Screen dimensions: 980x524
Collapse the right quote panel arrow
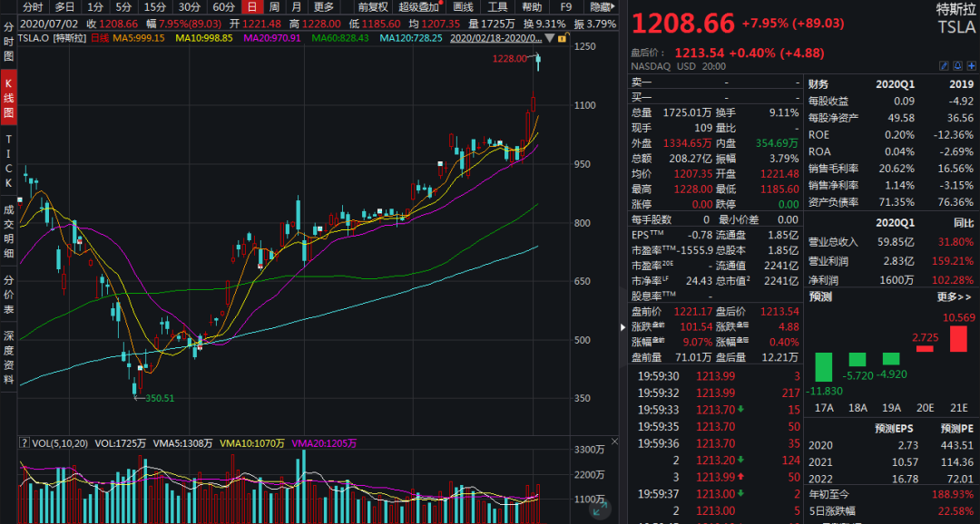pos(622,327)
